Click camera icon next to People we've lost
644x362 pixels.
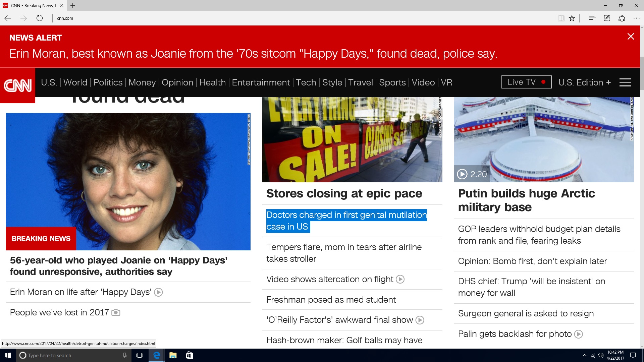[116, 312]
